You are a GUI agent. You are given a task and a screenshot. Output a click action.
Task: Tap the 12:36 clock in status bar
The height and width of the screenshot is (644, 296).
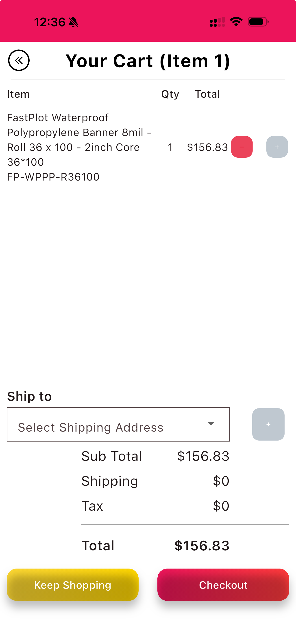50,22
